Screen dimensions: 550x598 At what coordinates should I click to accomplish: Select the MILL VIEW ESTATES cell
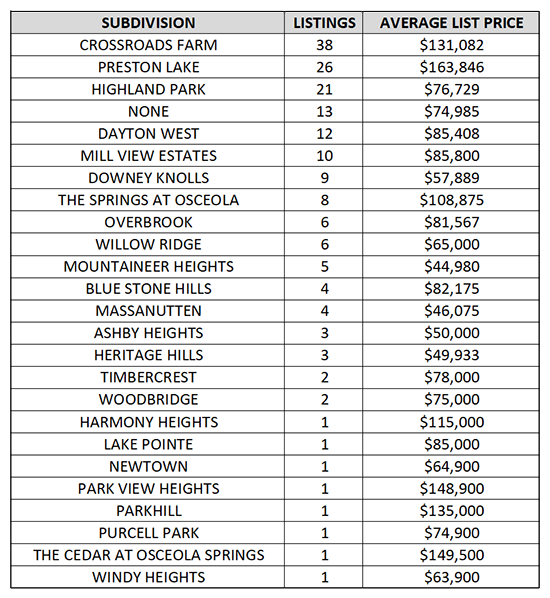(x=148, y=156)
